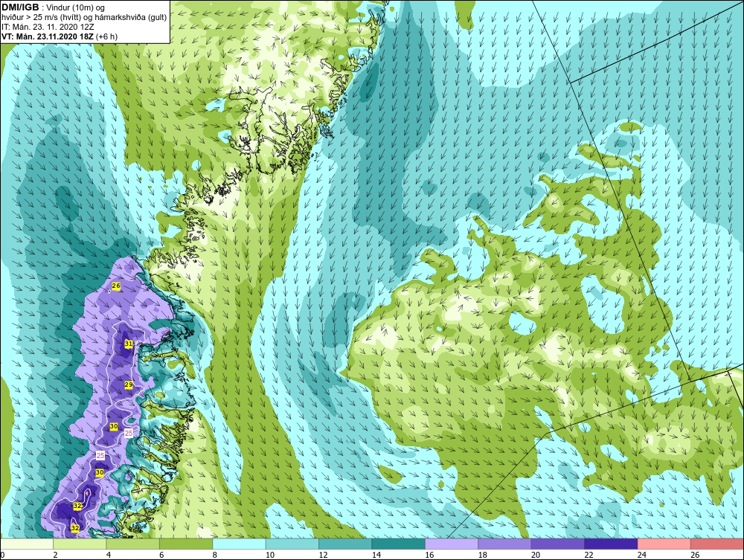
Task: Click the initial time "IT: Mán. 23. 11. 2020 12Z"
Action: point(48,27)
